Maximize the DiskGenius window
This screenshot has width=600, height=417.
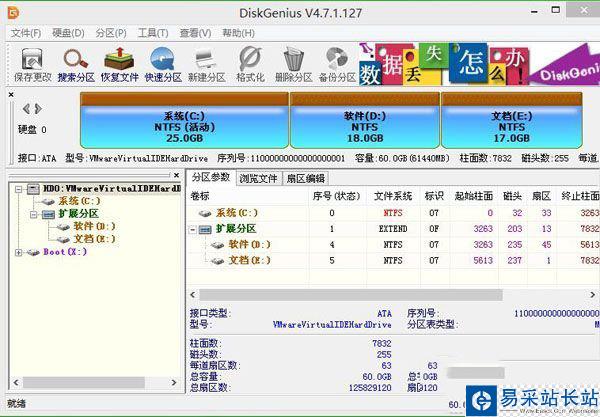click(556, 10)
